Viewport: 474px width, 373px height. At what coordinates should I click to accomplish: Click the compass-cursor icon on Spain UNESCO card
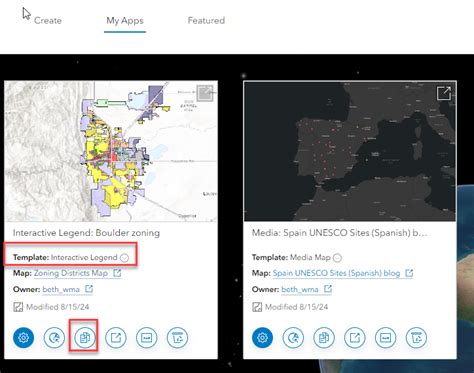[293, 338]
